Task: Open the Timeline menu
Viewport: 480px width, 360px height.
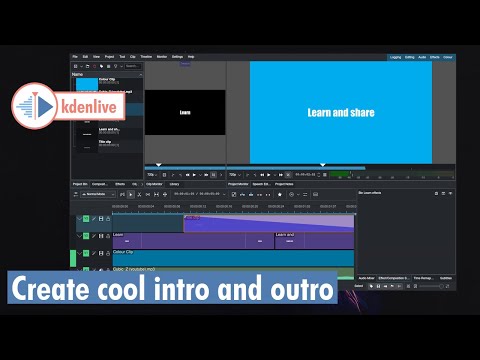Action: (x=146, y=57)
